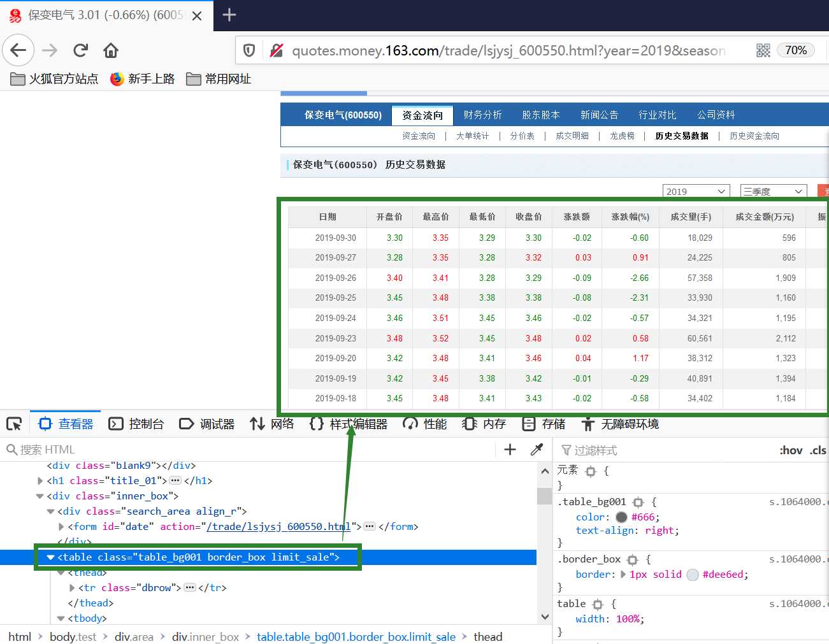Click the 分价表 sub-navigation link
Viewport: 829px width, 644px height.
coord(523,136)
